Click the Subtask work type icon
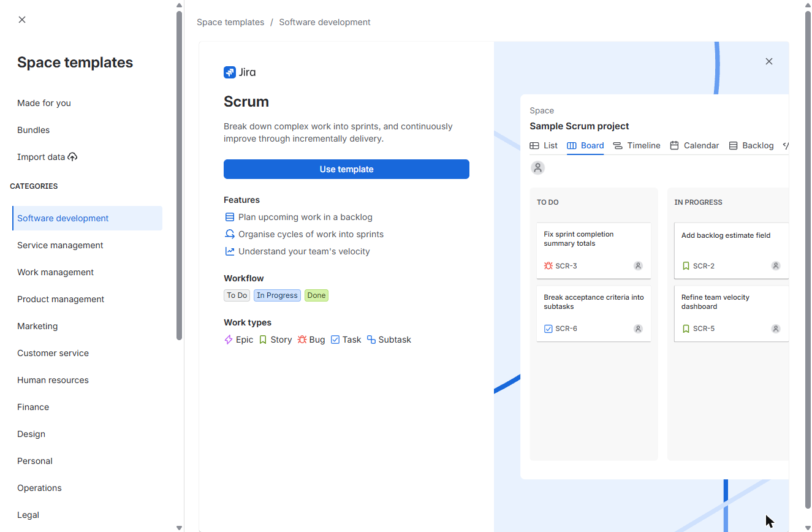This screenshot has width=812, height=532. [371, 340]
